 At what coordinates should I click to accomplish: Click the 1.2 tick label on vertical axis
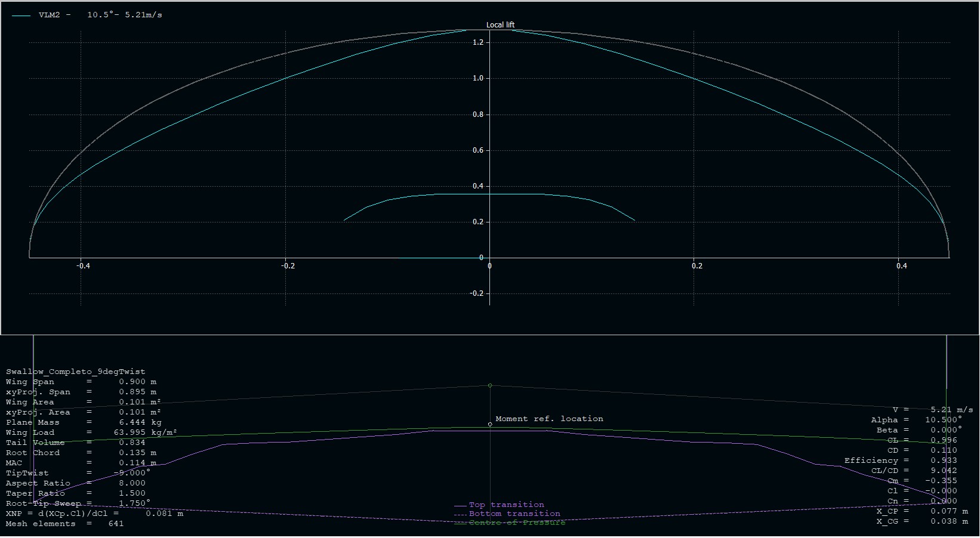coord(477,42)
